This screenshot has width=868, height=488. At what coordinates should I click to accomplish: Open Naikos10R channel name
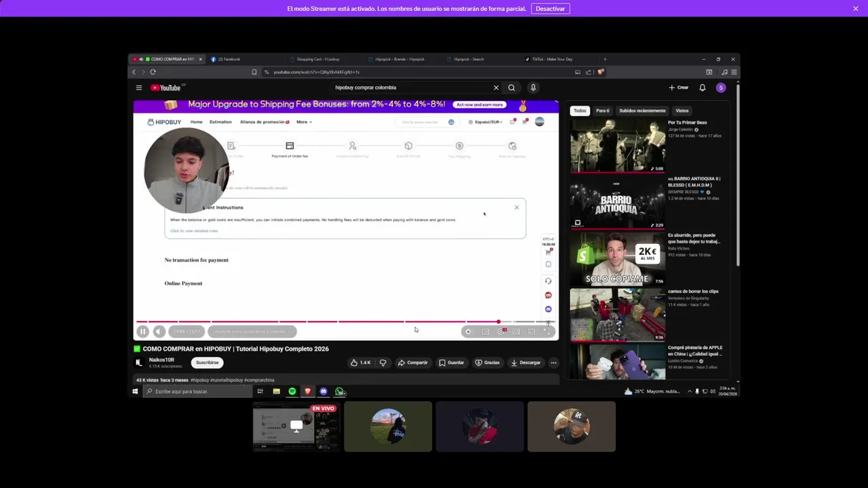tap(161, 360)
